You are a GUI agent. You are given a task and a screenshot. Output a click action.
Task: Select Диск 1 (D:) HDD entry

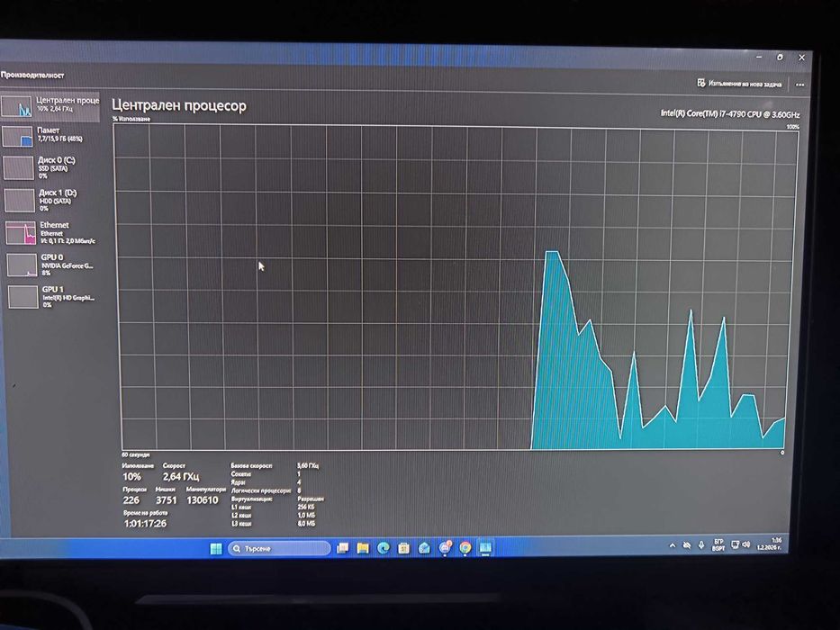tap(50, 200)
